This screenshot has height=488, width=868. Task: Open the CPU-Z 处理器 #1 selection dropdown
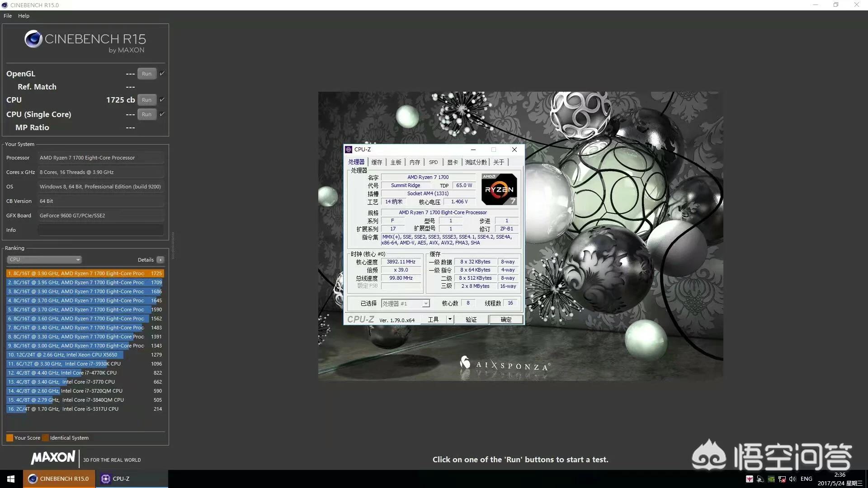pos(406,304)
